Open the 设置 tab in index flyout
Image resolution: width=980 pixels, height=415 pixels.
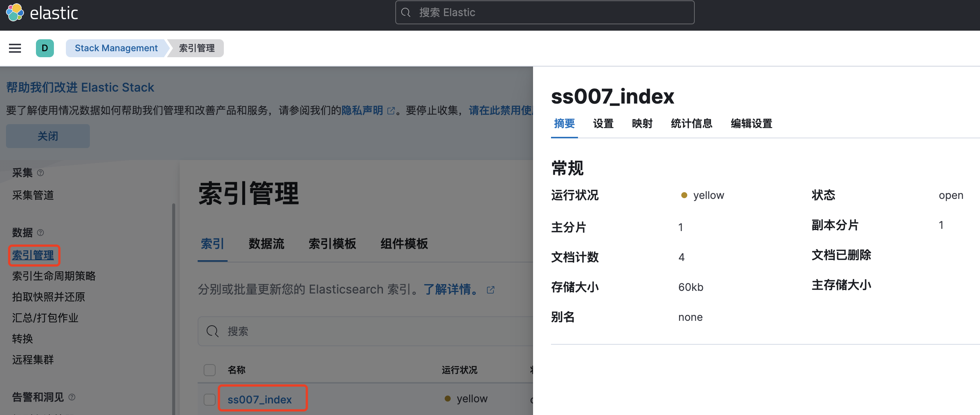click(x=603, y=123)
